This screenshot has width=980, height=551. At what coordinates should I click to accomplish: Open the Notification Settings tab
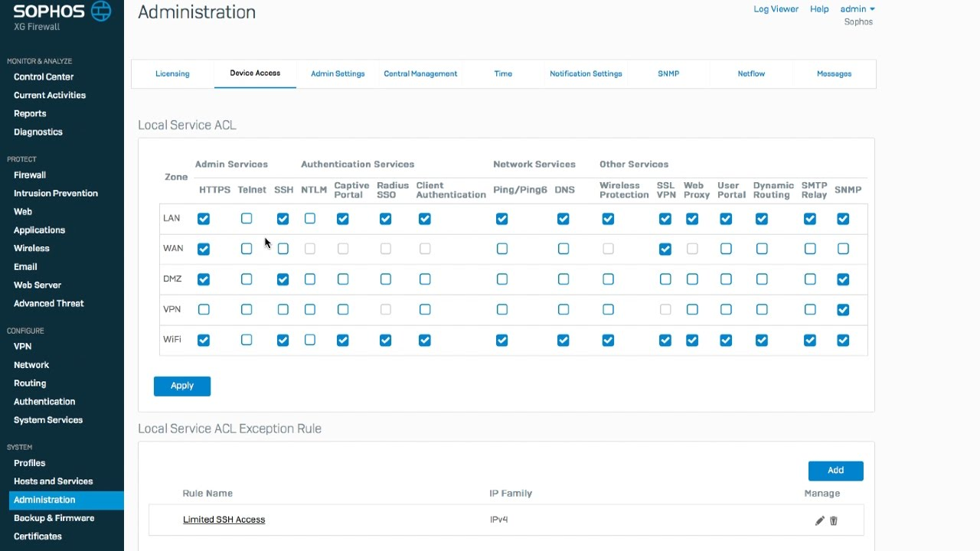586,73
